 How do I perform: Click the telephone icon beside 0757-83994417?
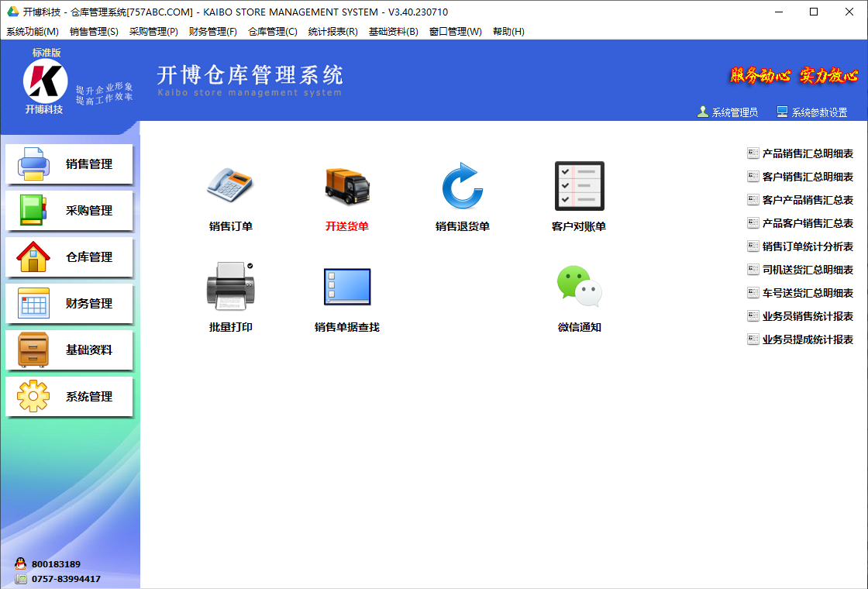(x=20, y=579)
